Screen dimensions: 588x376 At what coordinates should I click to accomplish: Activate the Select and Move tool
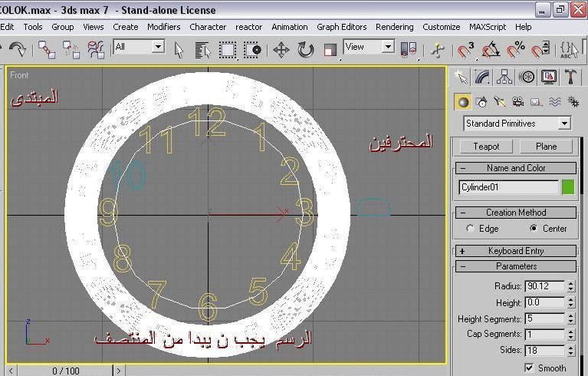tap(281, 50)
